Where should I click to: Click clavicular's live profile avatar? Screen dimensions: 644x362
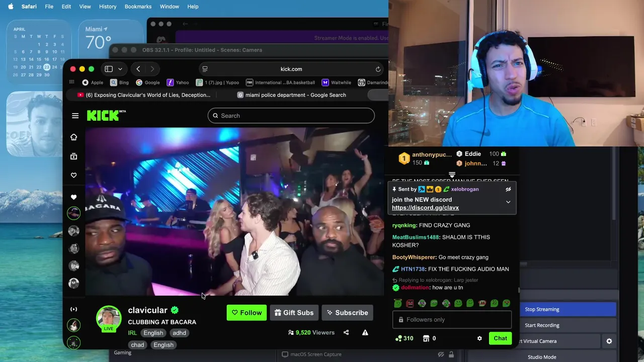click(109, 318)
